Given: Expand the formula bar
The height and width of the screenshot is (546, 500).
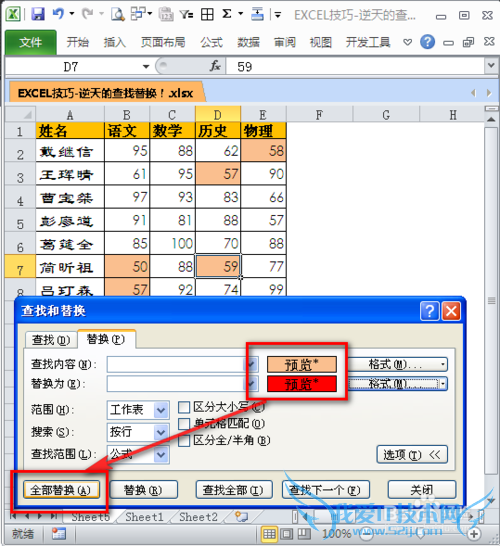Looking at the screenshot, I should 491,65.
